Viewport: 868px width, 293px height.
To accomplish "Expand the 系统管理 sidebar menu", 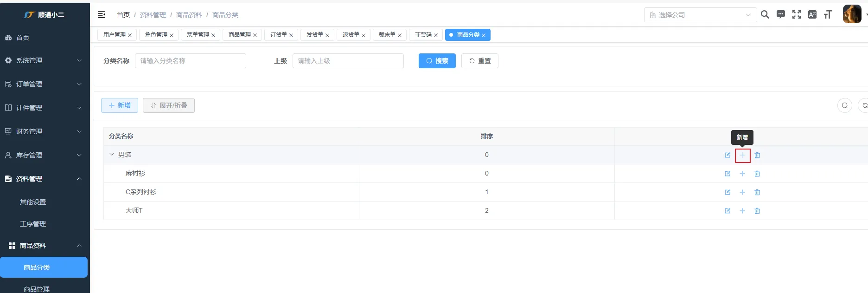I will [x=44, y=60].
